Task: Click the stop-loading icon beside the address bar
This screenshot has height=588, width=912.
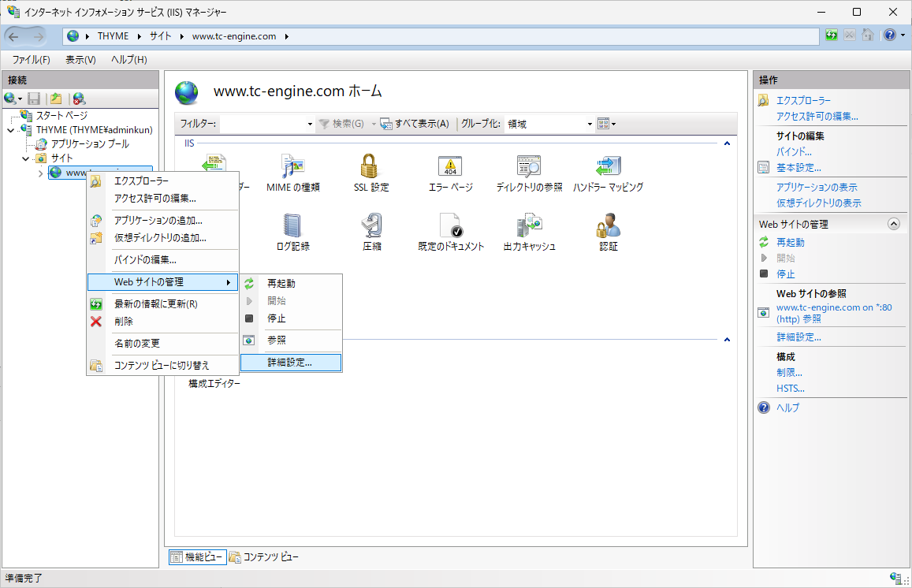Action: (850, 35)
